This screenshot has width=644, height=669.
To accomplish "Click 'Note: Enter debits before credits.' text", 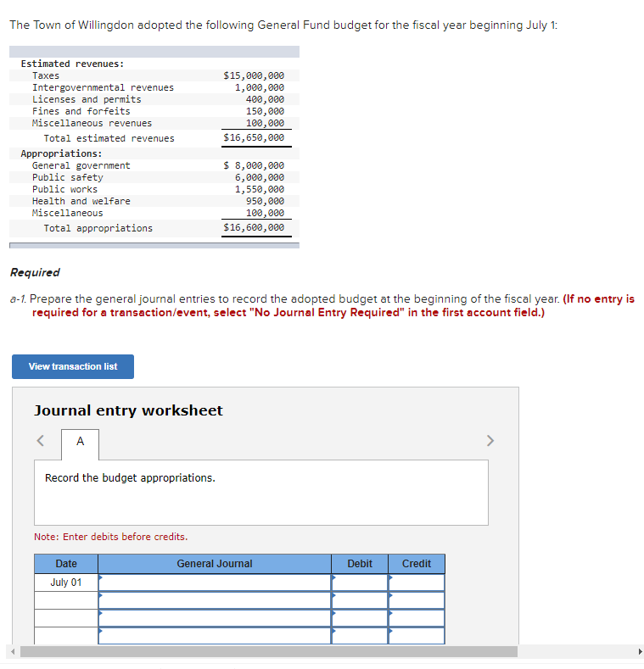I will (110, 537).
